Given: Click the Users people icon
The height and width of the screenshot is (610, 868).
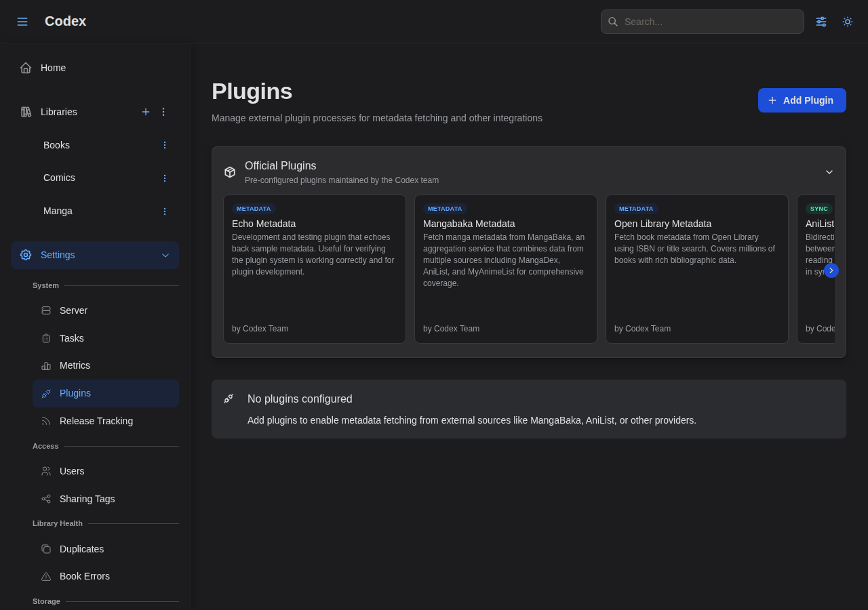Looking at the screenshot, I should coord(46,471).
